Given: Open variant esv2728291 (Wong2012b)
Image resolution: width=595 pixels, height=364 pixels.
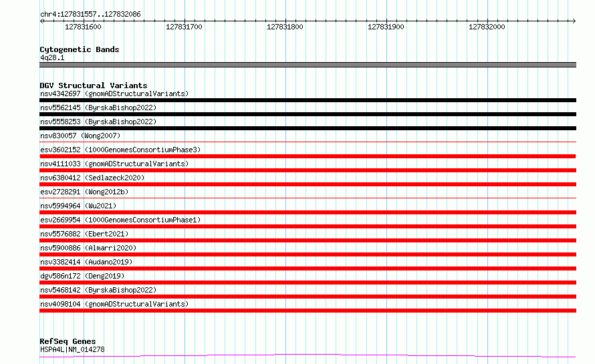Looking at the screenshot, I should tap(84, 192).
